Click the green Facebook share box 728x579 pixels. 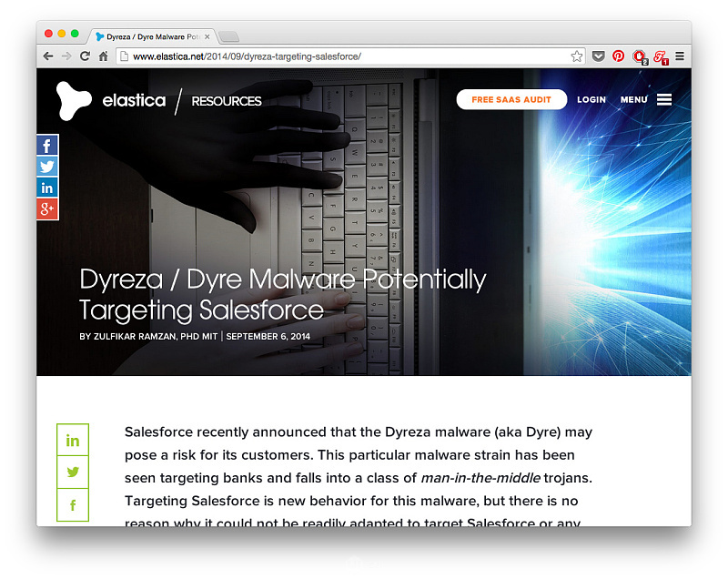tap(73, 505)
